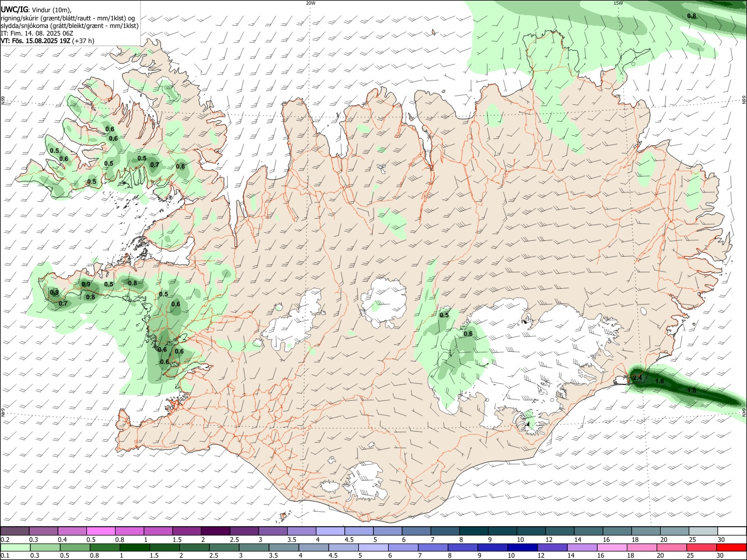This screenshot has height=560, width=747.
Task: Select the bright pink 0.5–0.8 sleet legend swatch
Action: pos(100,531)
